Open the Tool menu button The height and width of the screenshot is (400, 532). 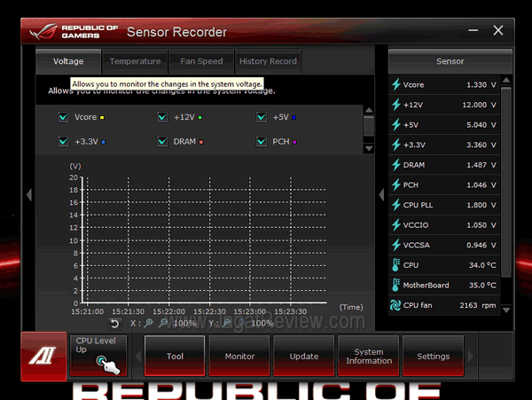175,356
